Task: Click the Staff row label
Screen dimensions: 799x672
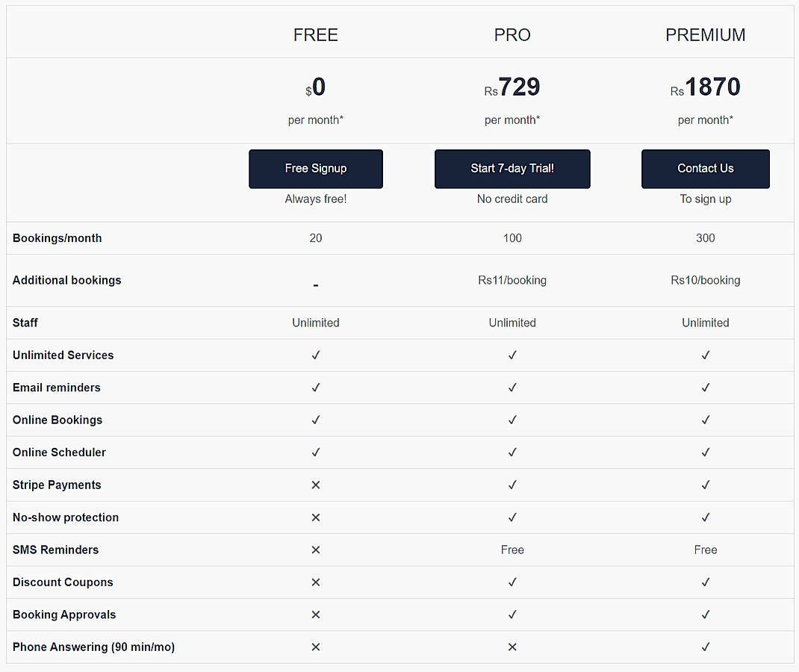Action: click(x=25, y=323)
